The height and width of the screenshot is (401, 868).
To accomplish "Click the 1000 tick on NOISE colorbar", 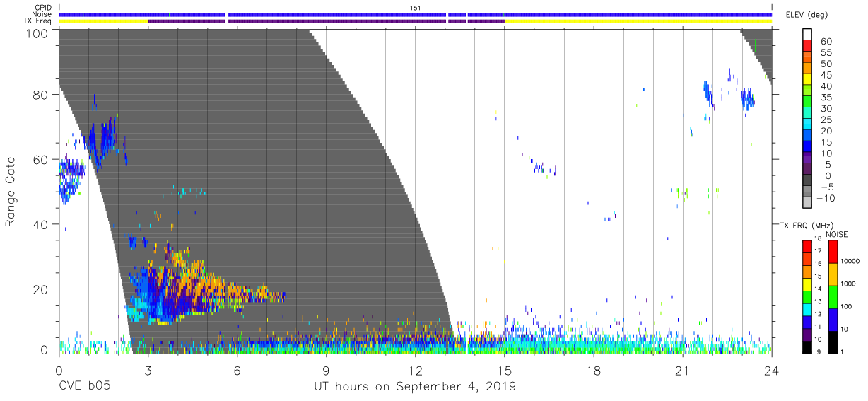I will (x=848, y=284).
